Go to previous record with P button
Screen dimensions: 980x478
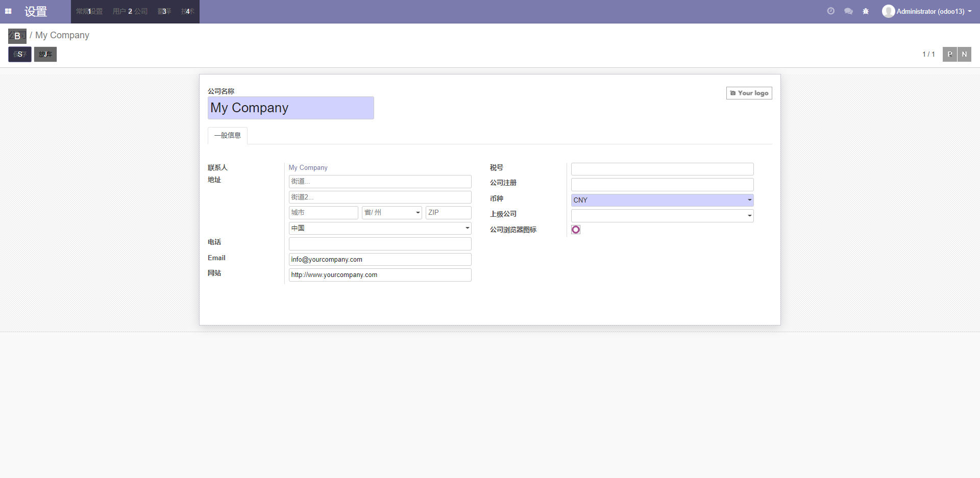click(950, 54)
